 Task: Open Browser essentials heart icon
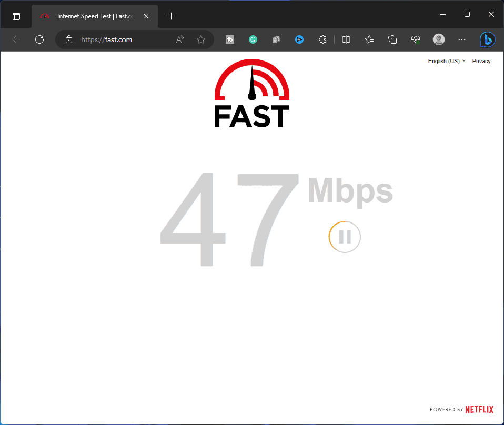tap(416, 39)
